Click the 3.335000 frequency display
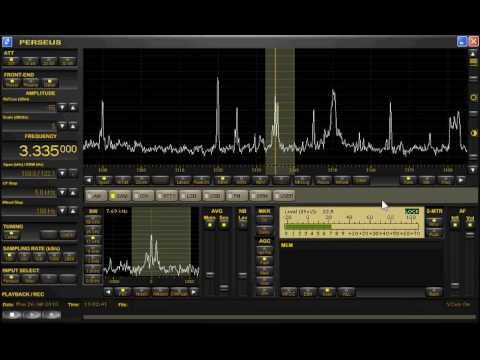This screenshot has width=480, height=360. click(x=47, y=151)
